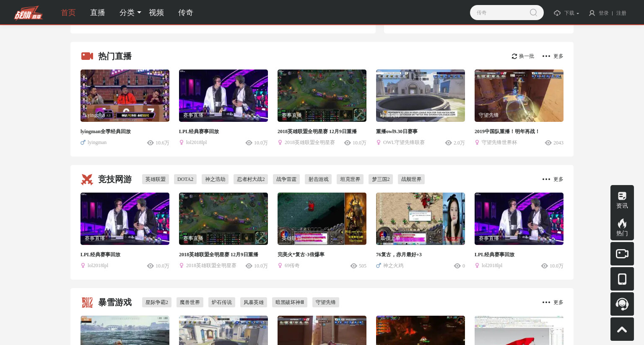Click three-dots more icon in 暴雪游戏 header
This screenshot has width=644, height=345.
pos(546,302)
